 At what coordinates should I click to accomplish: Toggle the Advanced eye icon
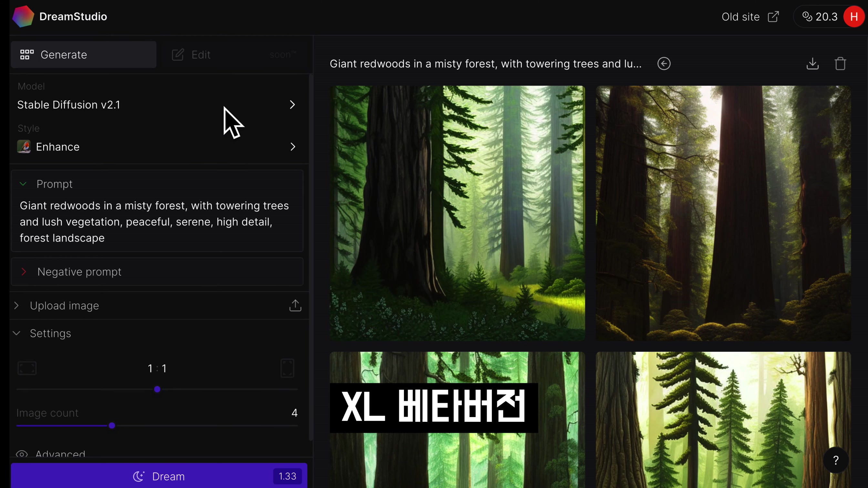[22, 454]
